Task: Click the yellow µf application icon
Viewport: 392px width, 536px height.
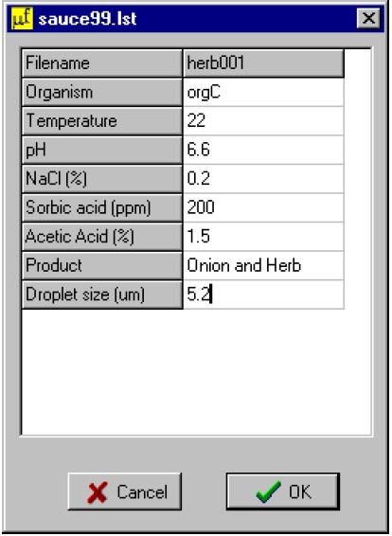Action: click(22, 18)
